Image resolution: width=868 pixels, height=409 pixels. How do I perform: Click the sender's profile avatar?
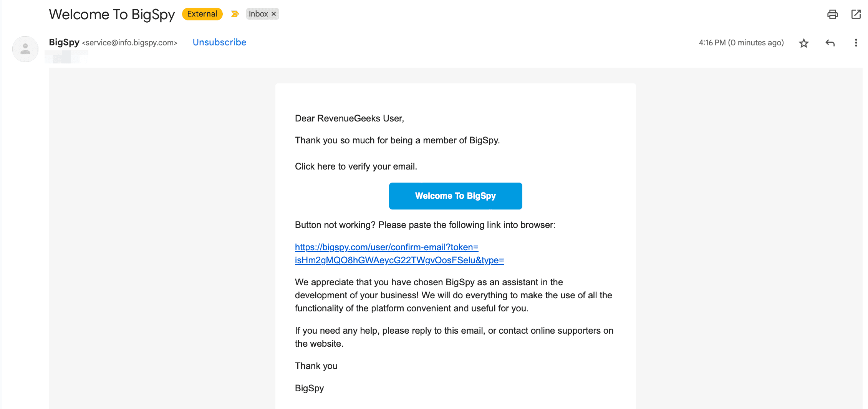click(25, 49)
